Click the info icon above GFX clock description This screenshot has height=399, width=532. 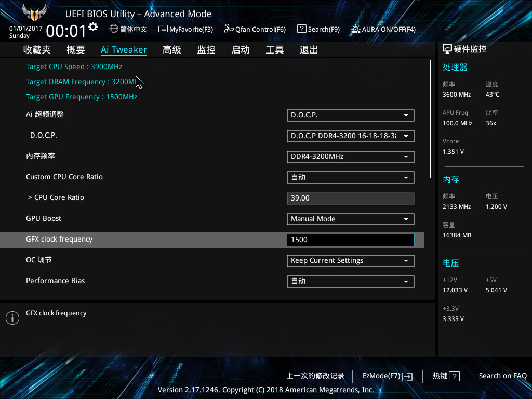[12, 317]
